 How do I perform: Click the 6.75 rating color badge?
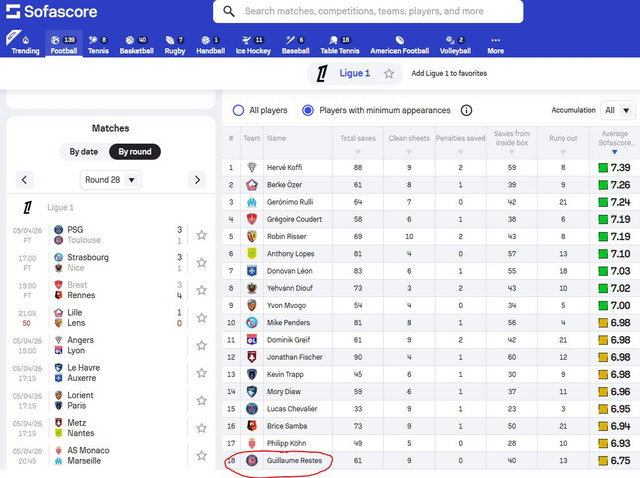(603, 461)
